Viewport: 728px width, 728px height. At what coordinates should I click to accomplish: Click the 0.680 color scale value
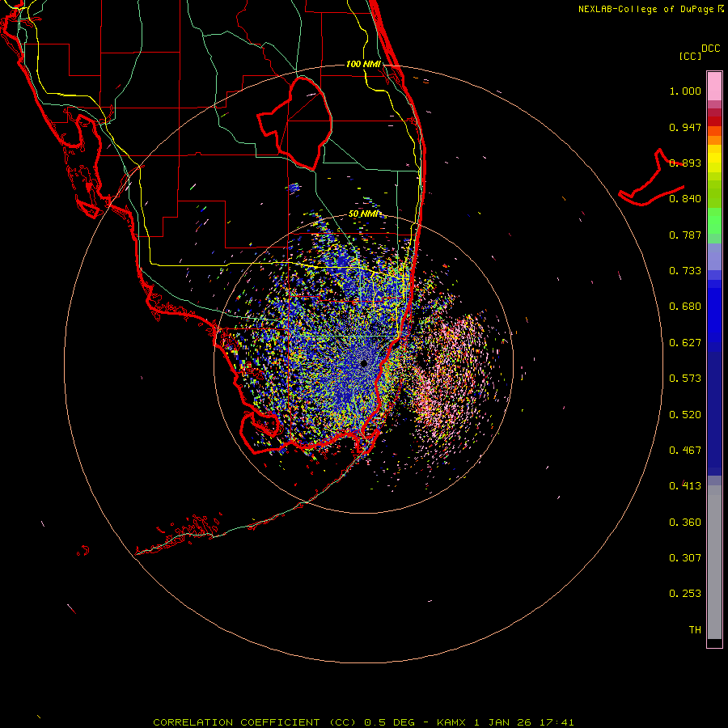(685, 307)
